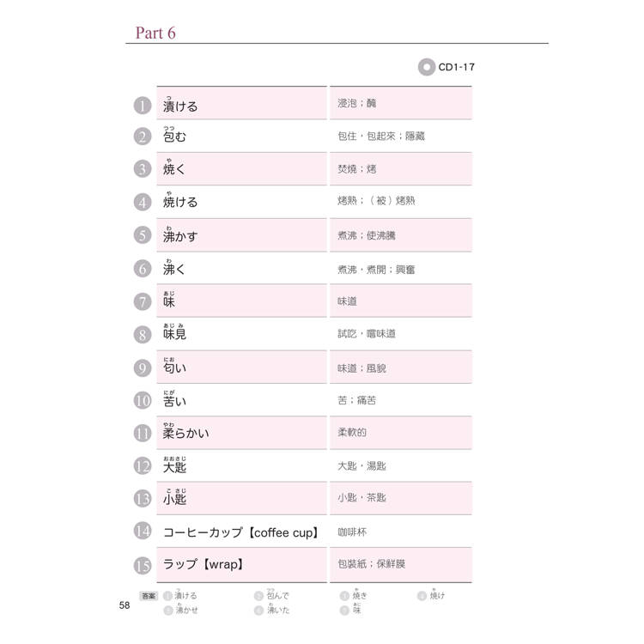
Task: Click the number 1 circle badge
Action: (143, 106)
